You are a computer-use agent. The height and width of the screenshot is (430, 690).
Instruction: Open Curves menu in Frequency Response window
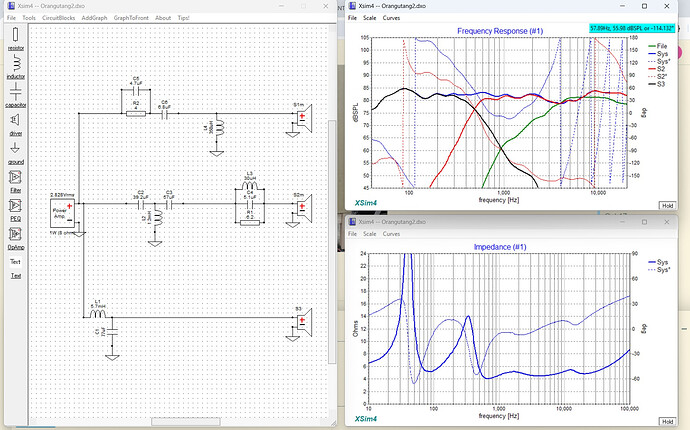391,18
